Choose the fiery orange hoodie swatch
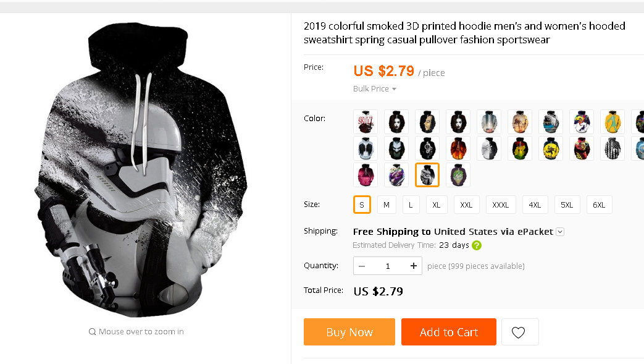The width and height of the screenshot is (644, 364). pos(458,148)
